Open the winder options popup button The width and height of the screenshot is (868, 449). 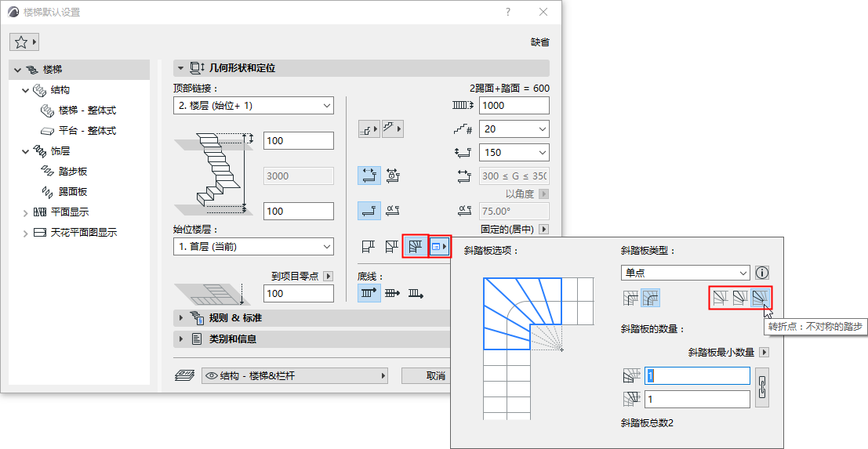coord(440,247)
